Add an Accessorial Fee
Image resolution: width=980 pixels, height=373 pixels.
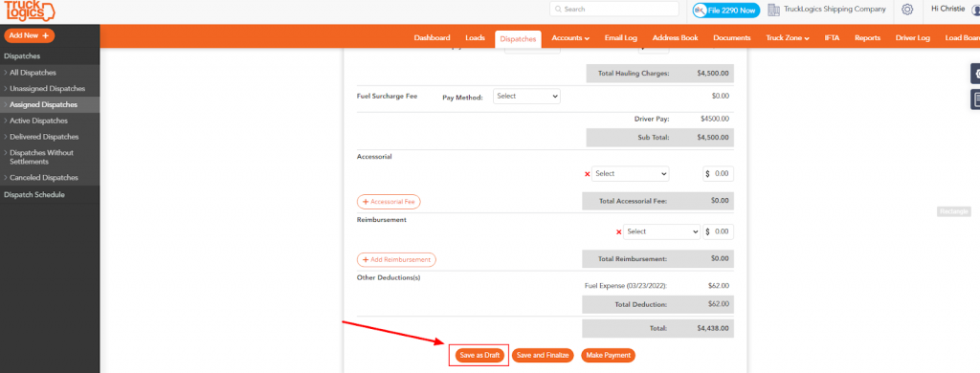click(389, 202)
